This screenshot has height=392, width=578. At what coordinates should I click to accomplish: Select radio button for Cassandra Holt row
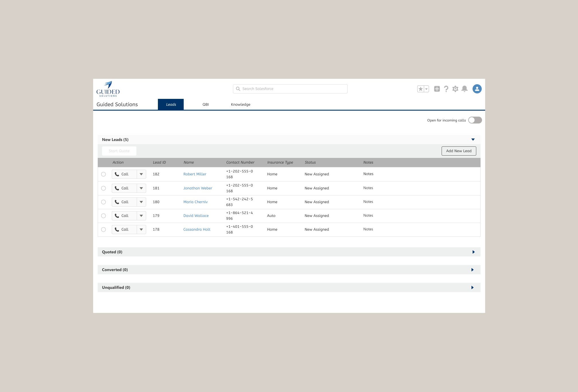(103, 230)
